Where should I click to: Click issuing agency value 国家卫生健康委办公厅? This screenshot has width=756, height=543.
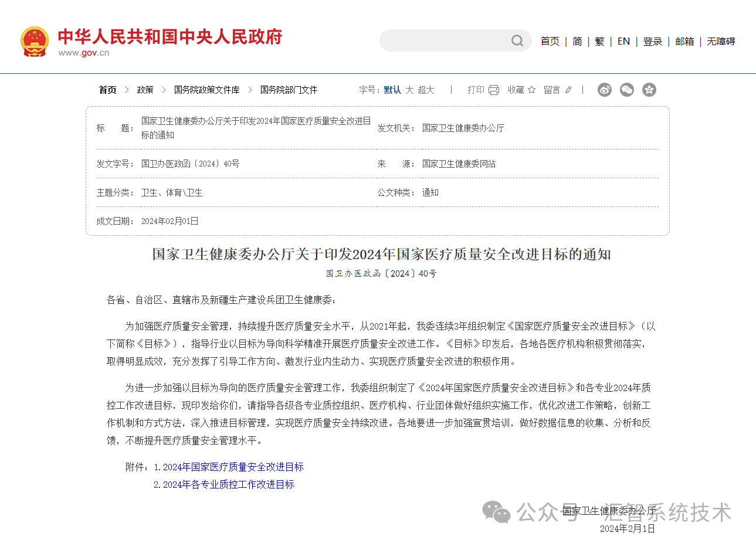pyautogui.click(x=463, y=128)
